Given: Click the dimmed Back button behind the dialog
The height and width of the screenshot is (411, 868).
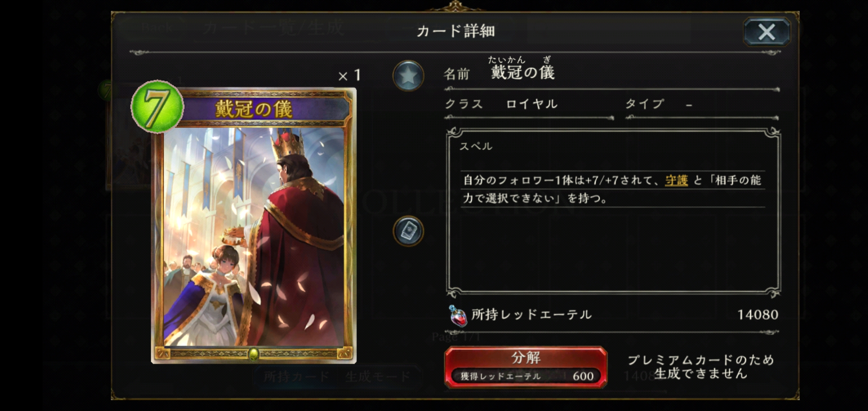Looking at the screenshot, I should pos(157,28).
